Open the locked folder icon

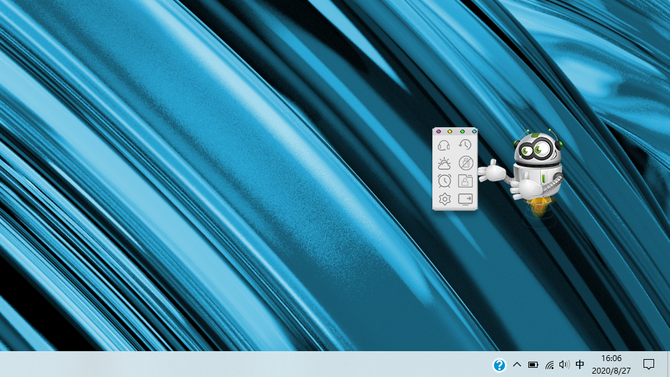click(465, 181)
